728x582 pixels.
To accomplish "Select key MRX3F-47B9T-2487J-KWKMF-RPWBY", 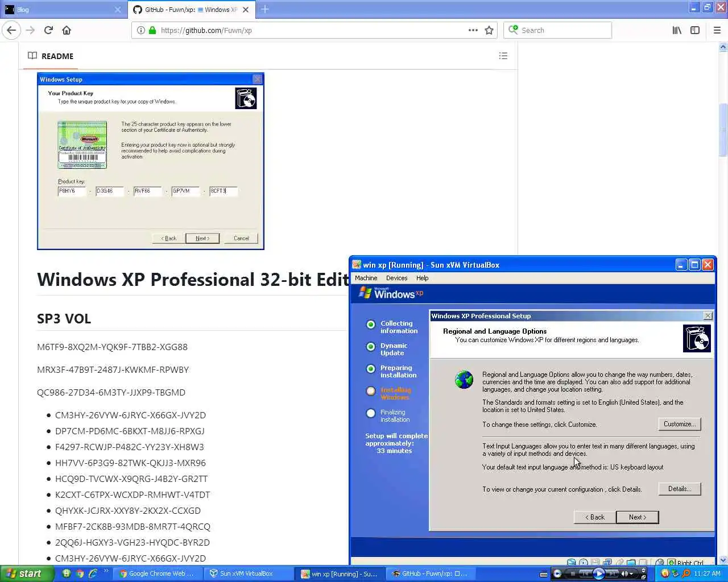I will coord(113,369).
